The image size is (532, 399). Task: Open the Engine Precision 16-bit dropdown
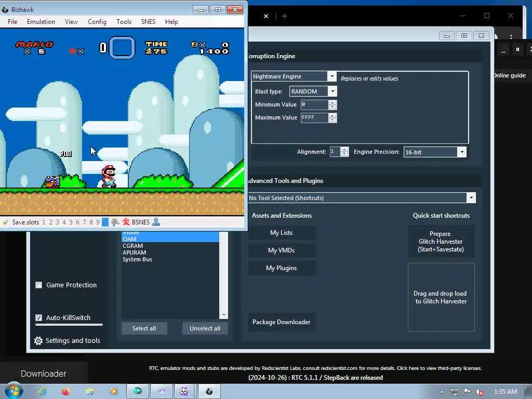point(462,152)
